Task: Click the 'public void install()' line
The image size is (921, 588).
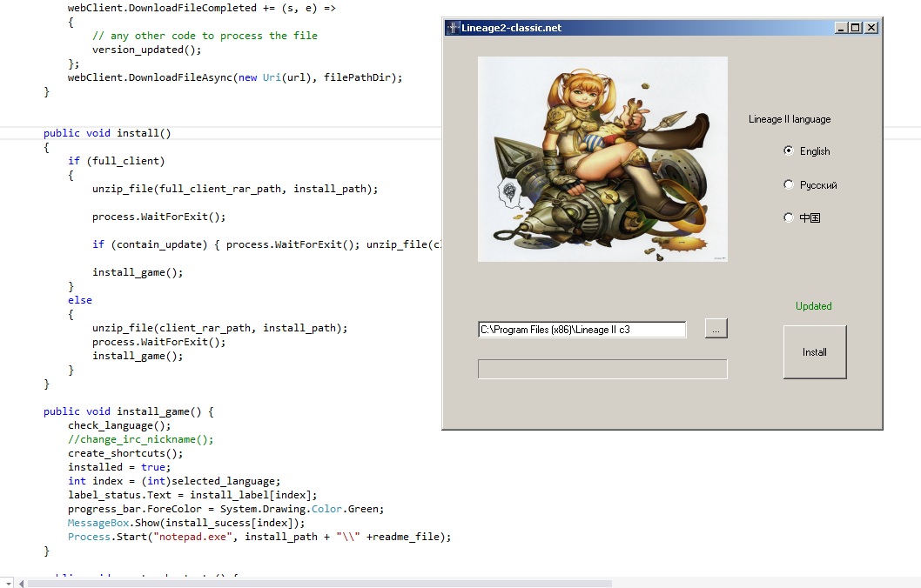Action: point(107,133)
